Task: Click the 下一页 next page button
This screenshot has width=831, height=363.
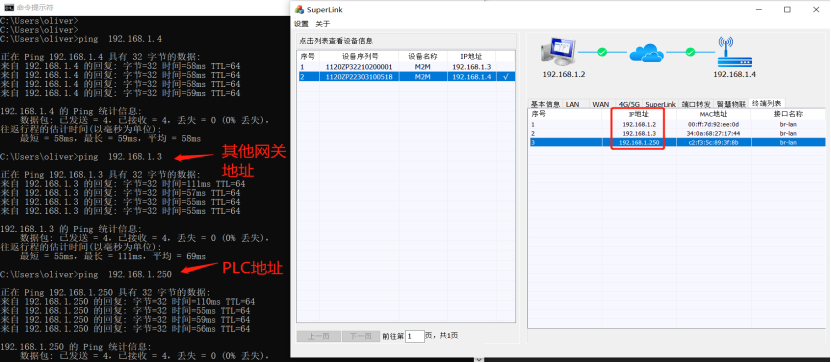Action: point(361,336)
